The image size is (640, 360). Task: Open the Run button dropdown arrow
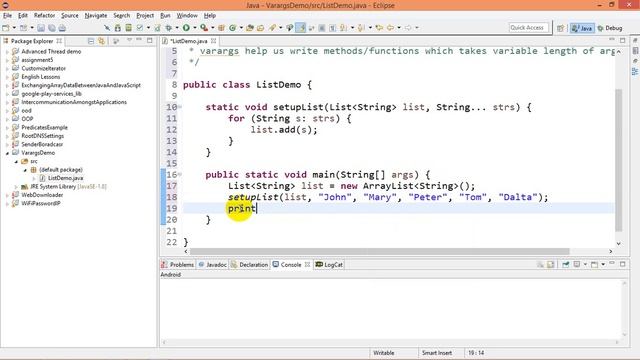195,28
